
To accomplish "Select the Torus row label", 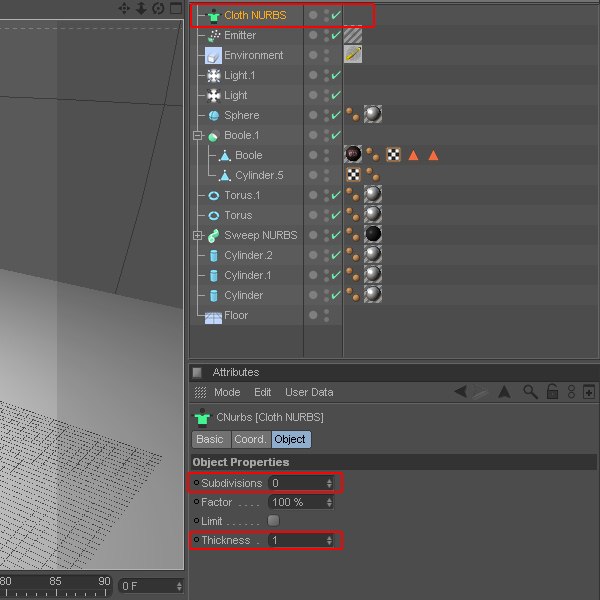I will coord(238,215).
